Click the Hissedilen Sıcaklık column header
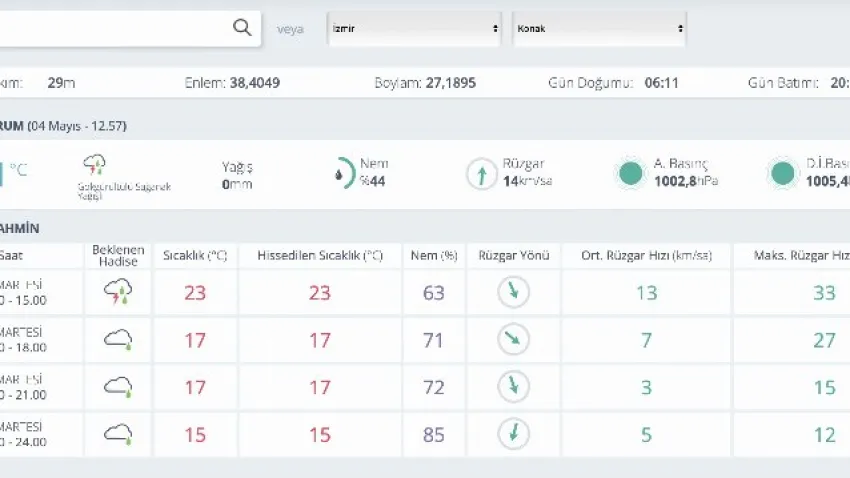The width and height of the screenshot is (850, 478). (x=320, y=256)
